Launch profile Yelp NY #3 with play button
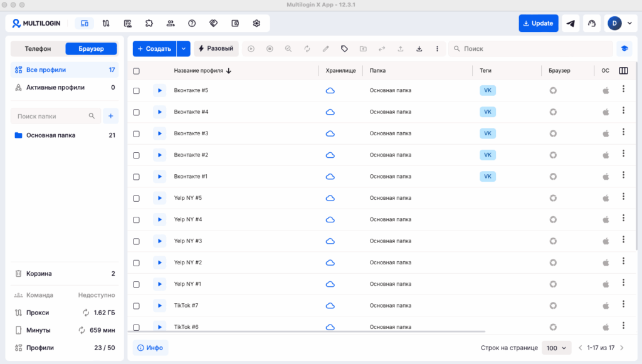Screen dimensions: 642x364 160,241
